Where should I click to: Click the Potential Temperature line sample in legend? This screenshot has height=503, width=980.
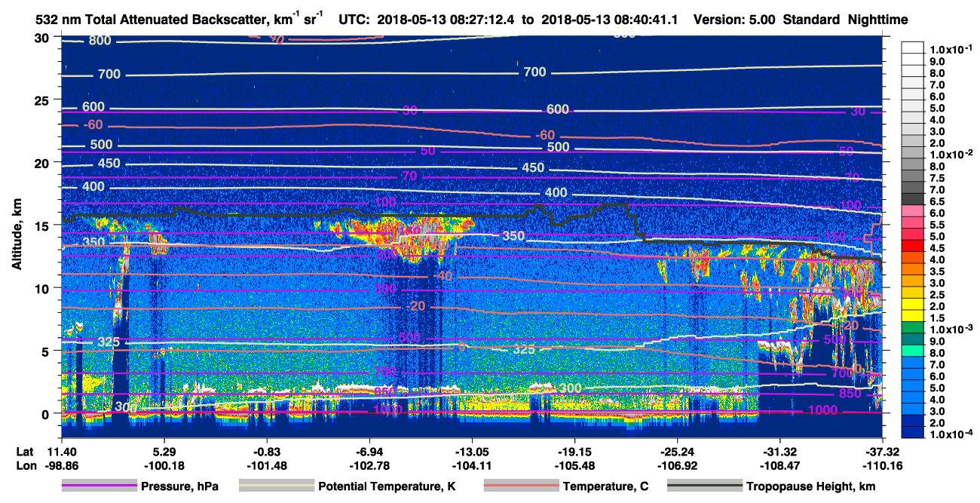tap(276, 486)
